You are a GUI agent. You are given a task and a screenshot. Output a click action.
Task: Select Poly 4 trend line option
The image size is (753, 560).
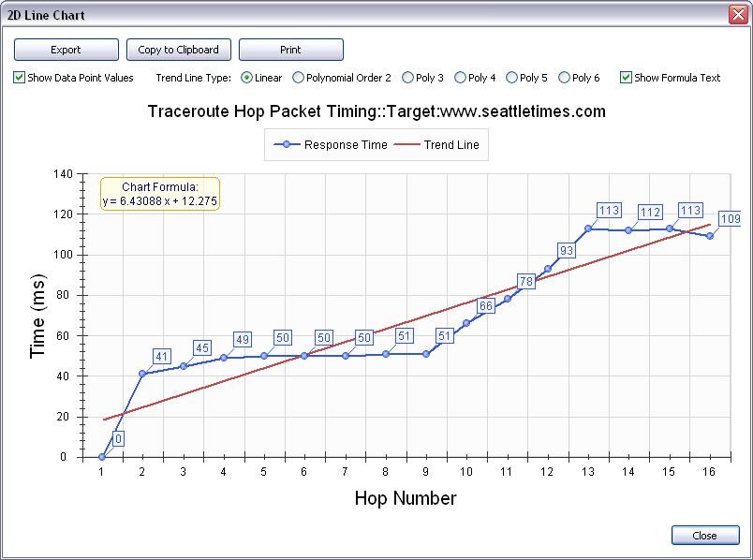[475, 78]
